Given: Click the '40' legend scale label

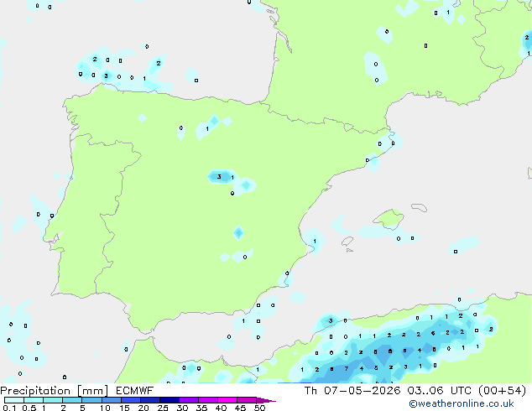Looking at the screenshot, I should tap(222, 408).
